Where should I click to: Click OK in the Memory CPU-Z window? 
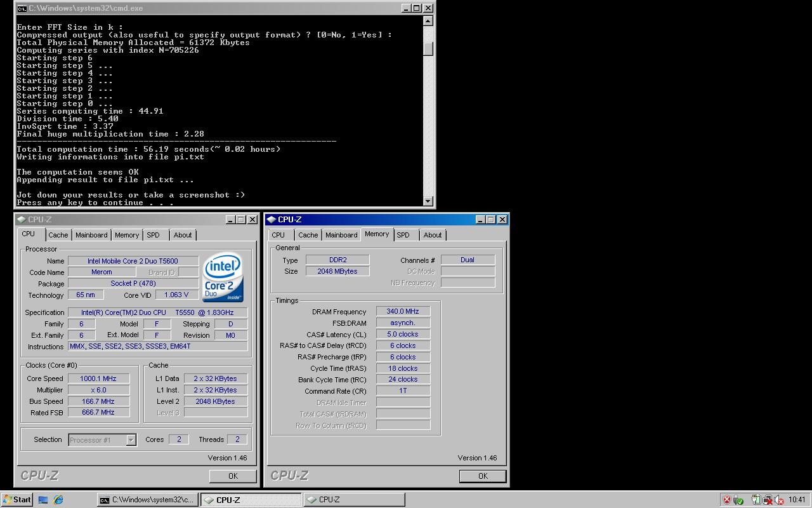point(483,476)
